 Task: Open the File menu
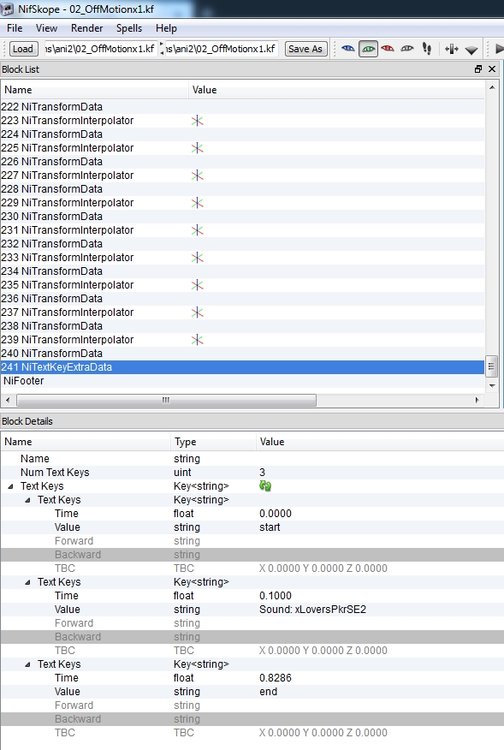click(x=14, y=28)
